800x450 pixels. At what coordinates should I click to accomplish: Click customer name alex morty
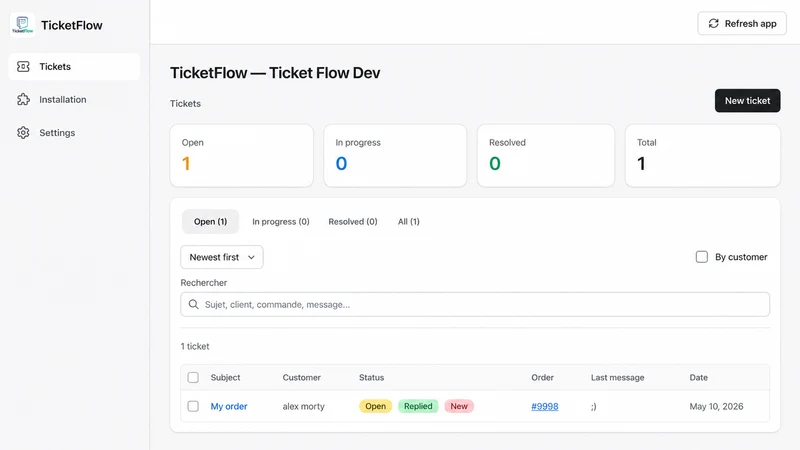pyautogui.click(x=304, y=406)
